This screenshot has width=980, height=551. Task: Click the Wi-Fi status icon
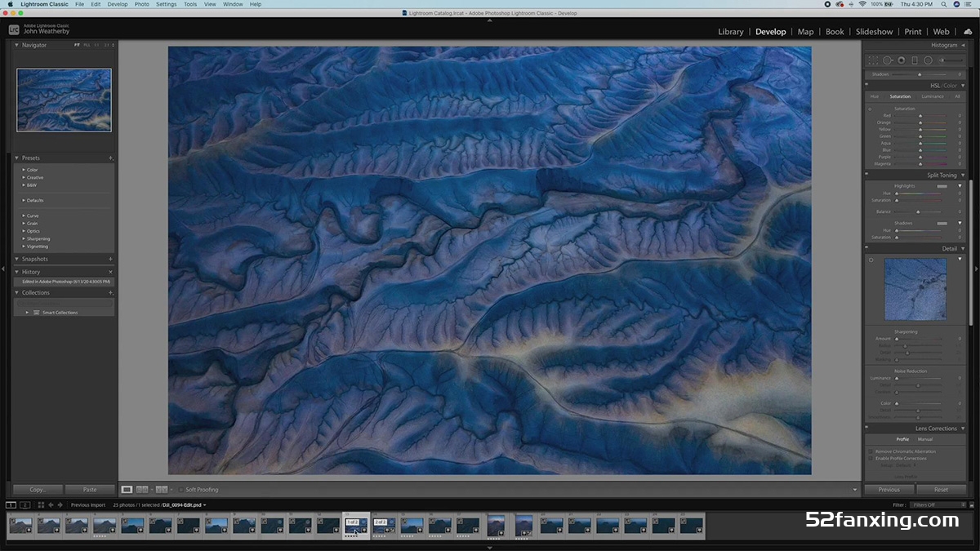coord(862,4)
